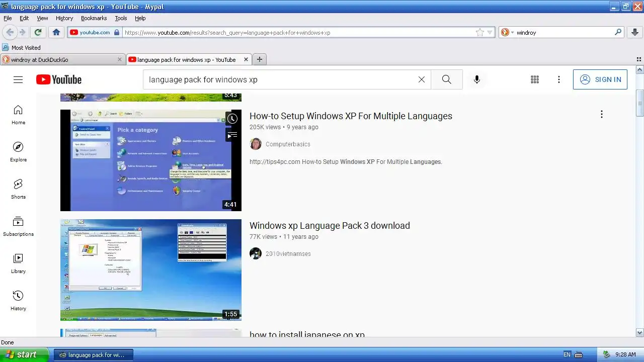Click the Mypal taskbar window button
Image resolution: width=644 pixels, height=362 pixels.
93,355
